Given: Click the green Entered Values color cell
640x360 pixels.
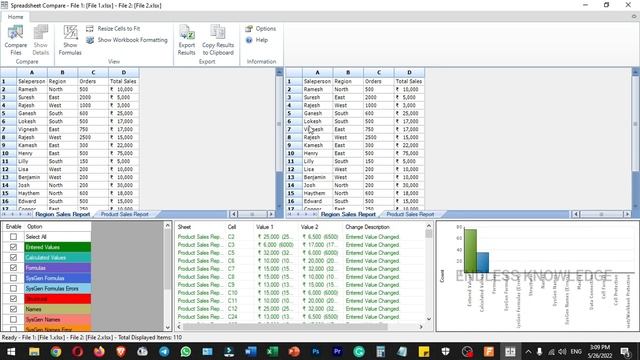Looking at the screenshot, I should tap(58, 247).
